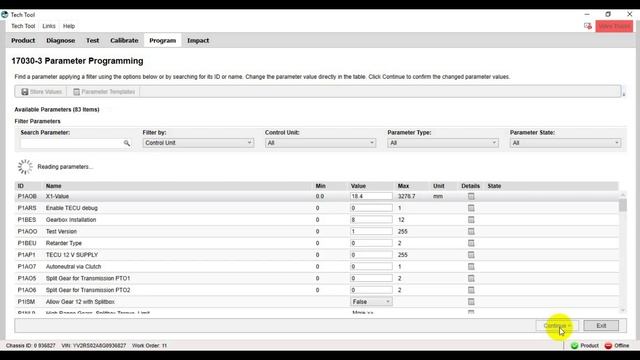Screen dimensions: 640x360
Task: Click the green Product status icon
Action: 574,346
